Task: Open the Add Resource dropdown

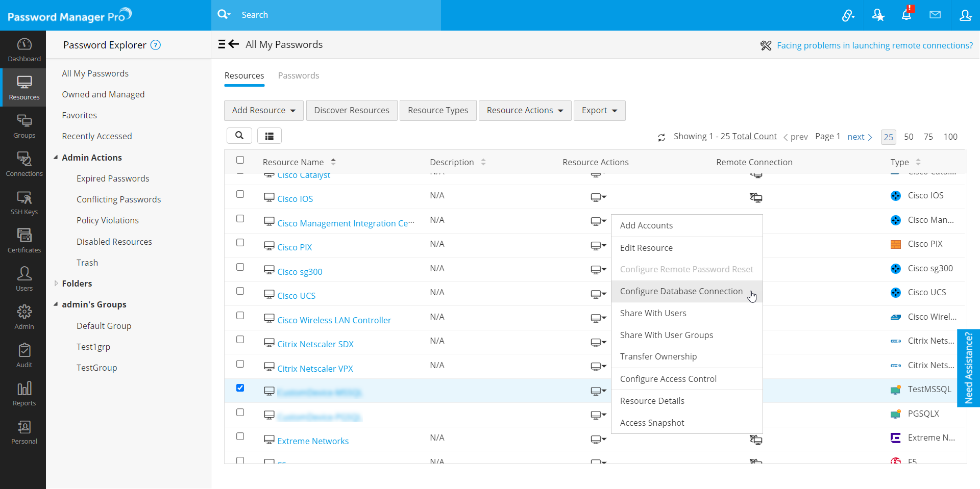Action: click(x=263, y=110)
